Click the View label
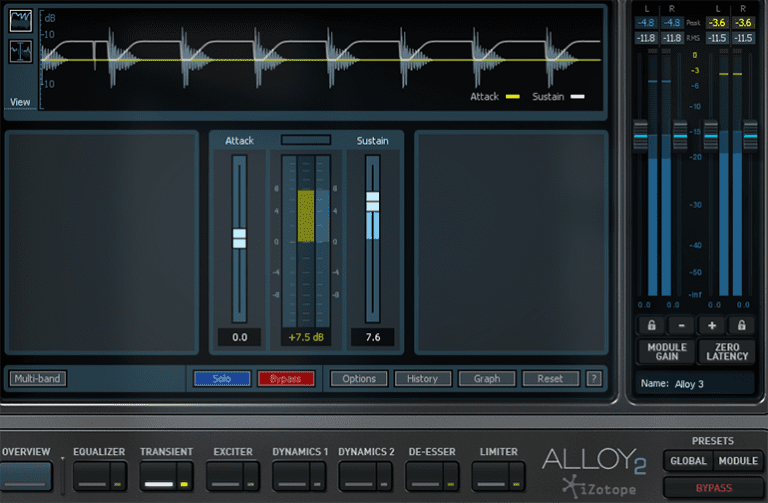Image resolution: width=768 pixels, height=503 pixels. [20, 102]
